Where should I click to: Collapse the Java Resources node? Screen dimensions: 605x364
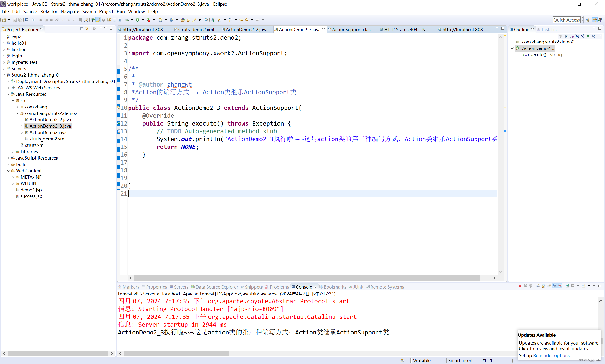pyautogui.click(x=8, y=94)
